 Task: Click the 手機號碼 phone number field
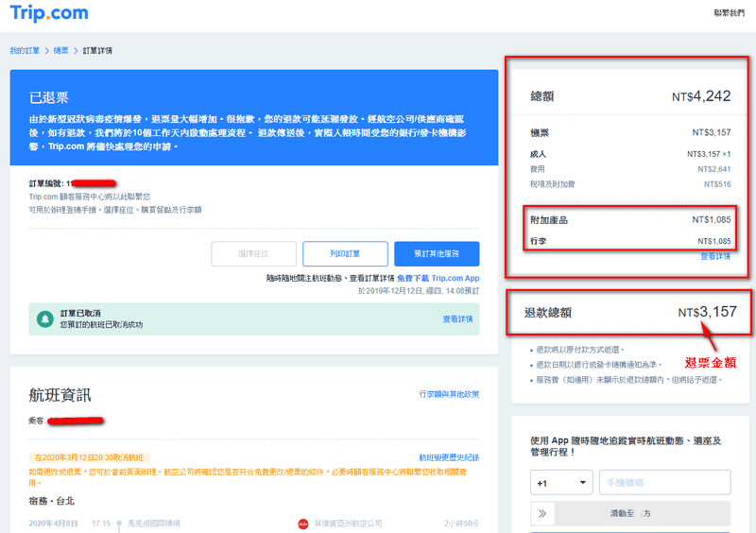click(664, 482)
